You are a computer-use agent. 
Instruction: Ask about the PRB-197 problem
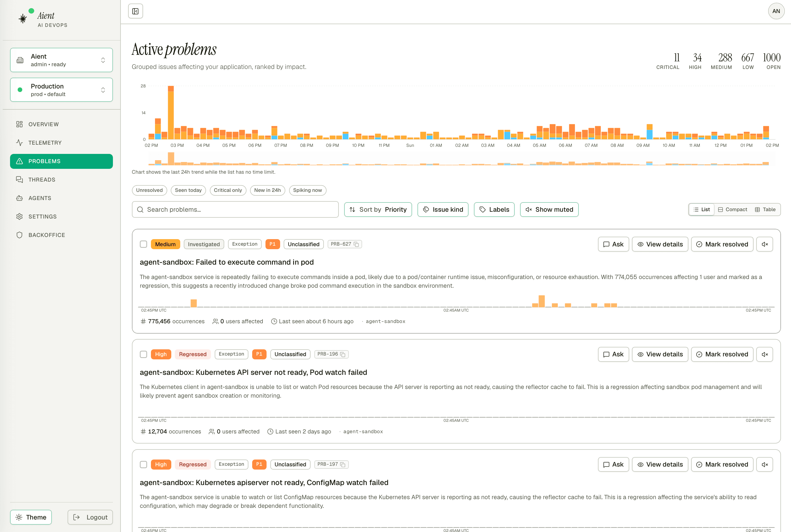tap(613, 464)
